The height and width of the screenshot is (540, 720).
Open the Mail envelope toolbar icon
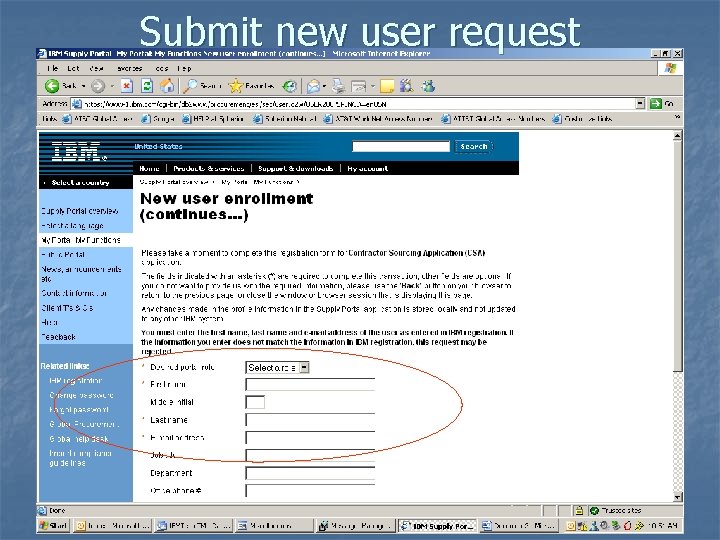click(313, 86)
